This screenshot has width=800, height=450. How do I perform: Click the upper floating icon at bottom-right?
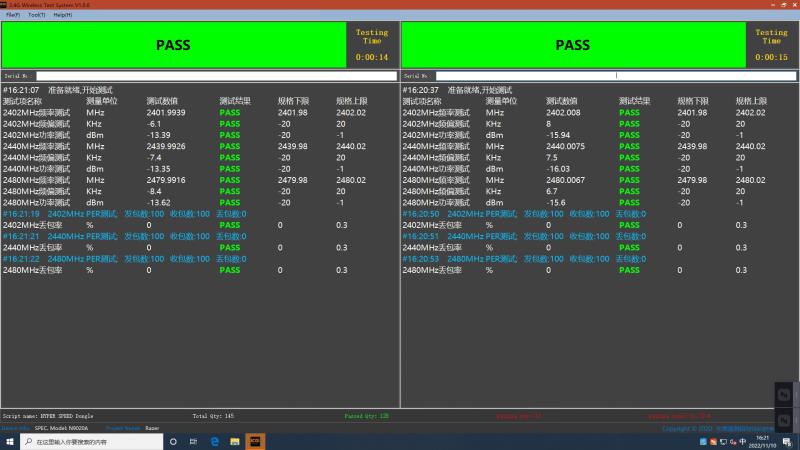coord(785,396)
